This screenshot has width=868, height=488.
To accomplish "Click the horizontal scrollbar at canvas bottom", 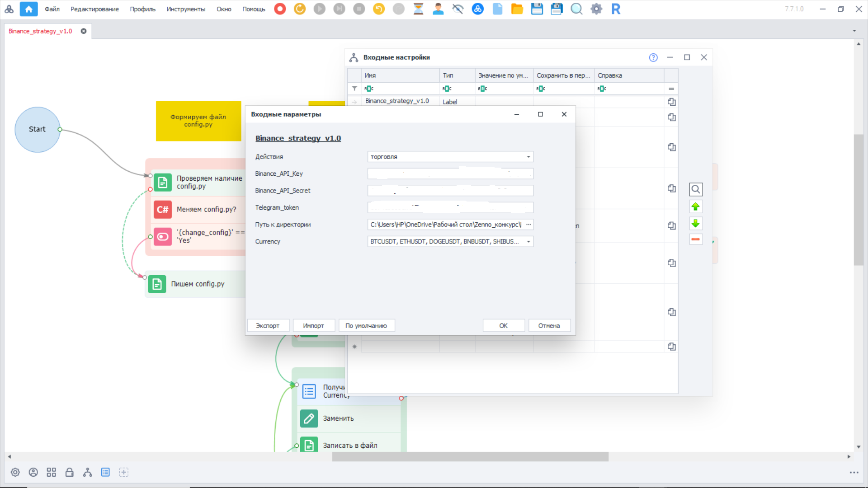I will 470,457.
